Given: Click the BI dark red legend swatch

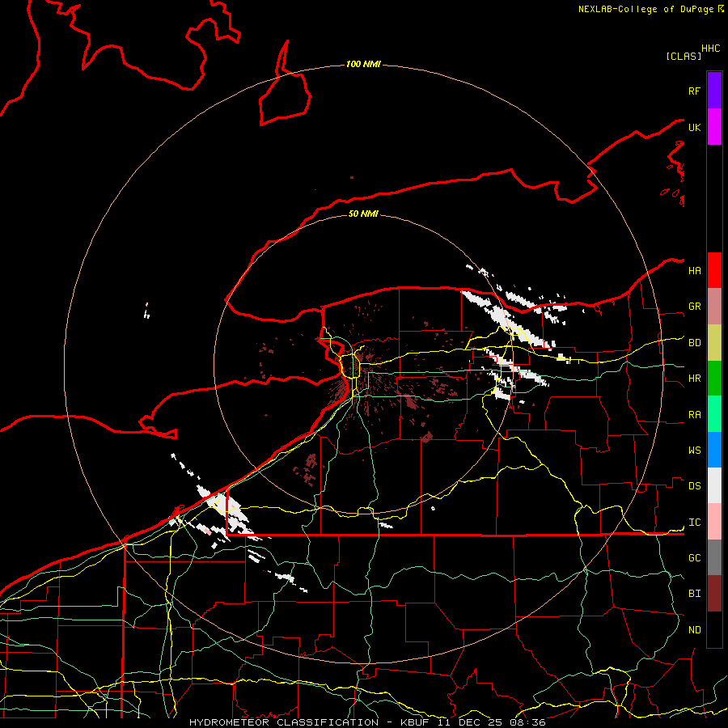Looking at the screenshot, I should click(714, 594).
